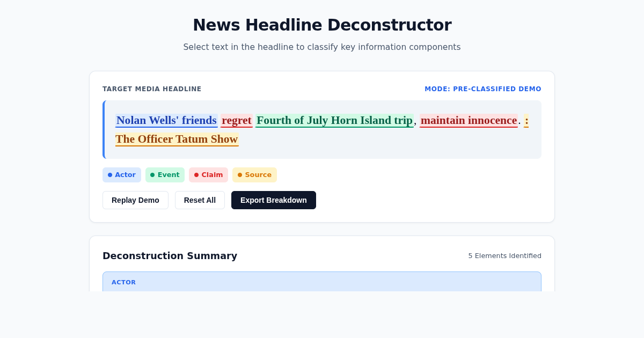Choose the Claim classification tag
Image resolution: width=644 pixels, height=338 pixels.
(x=208, y=175)
